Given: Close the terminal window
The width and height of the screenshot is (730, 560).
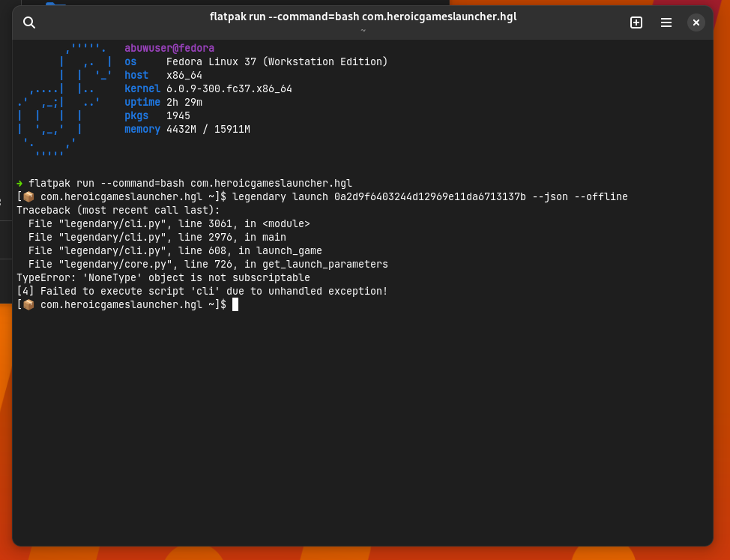Looking at the screenshot, I should (x=696, y=22).
